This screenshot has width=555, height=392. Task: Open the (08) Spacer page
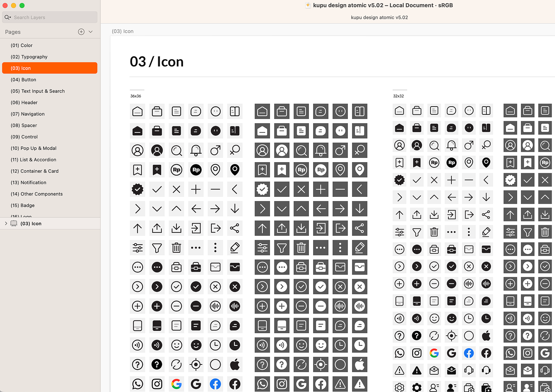click(x=50, y=126)
